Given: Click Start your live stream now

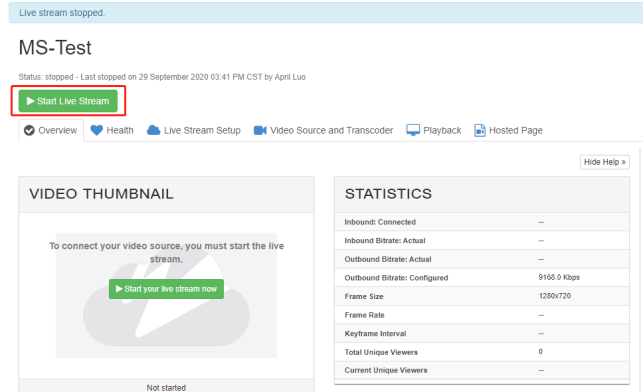Looking at the screenshot, I should click(166, 289).
